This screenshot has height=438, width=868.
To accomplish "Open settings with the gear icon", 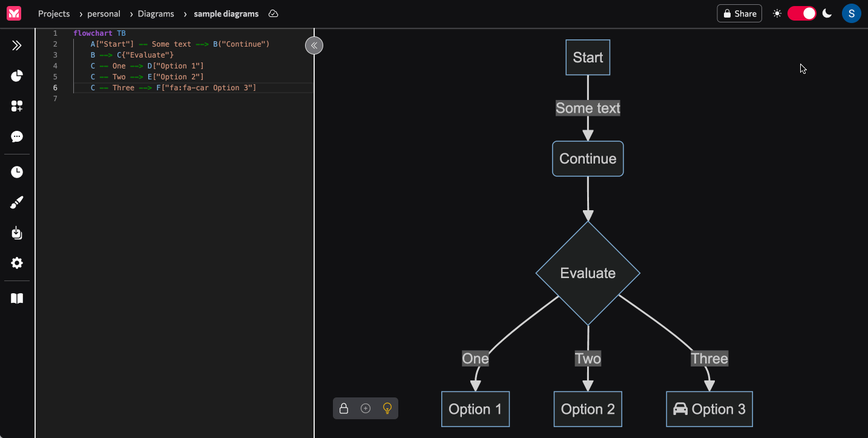I will [x=16, y=263].
